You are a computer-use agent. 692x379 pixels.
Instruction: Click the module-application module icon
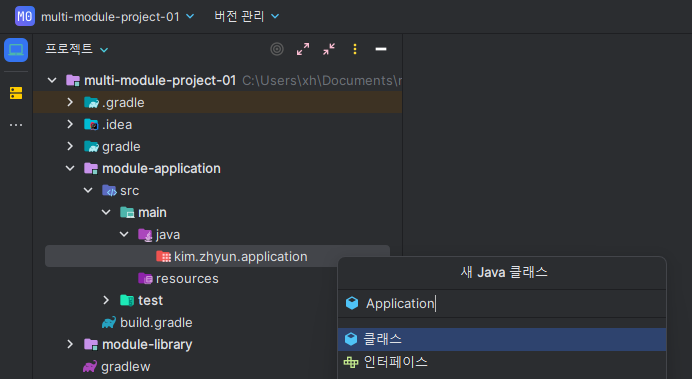tap(91, 169)
